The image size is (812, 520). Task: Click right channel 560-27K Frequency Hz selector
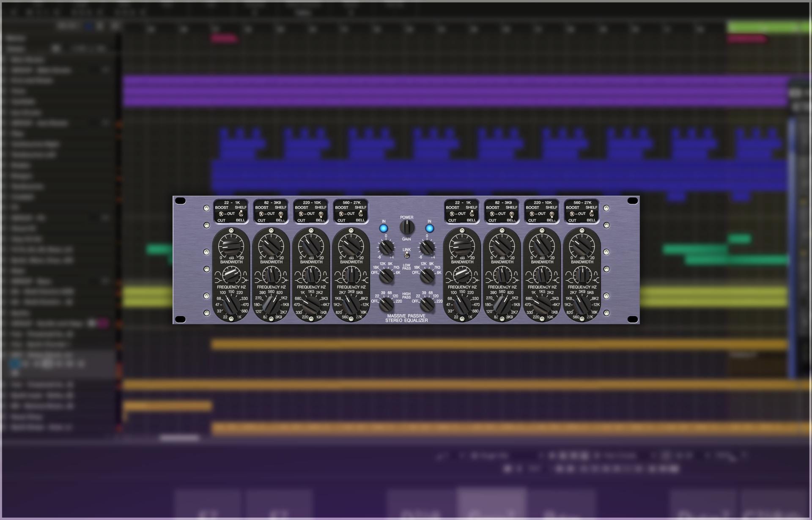tap(582, 304)
